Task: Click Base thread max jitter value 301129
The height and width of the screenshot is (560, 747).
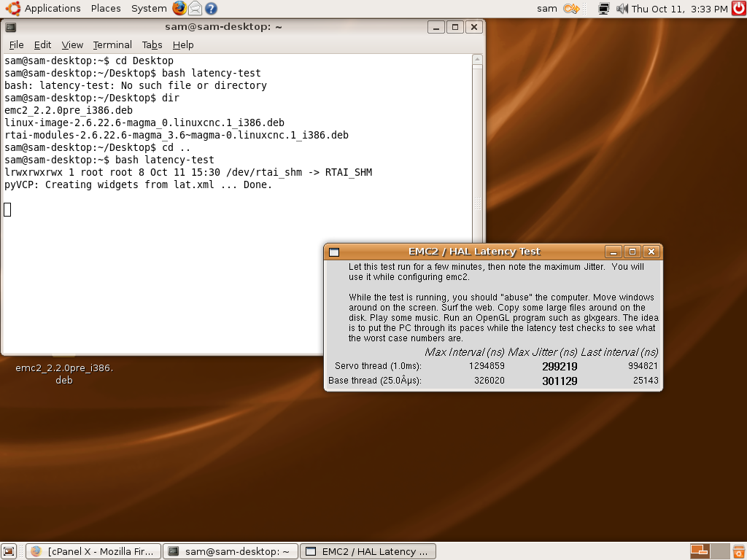Action: tap(560, 381)
